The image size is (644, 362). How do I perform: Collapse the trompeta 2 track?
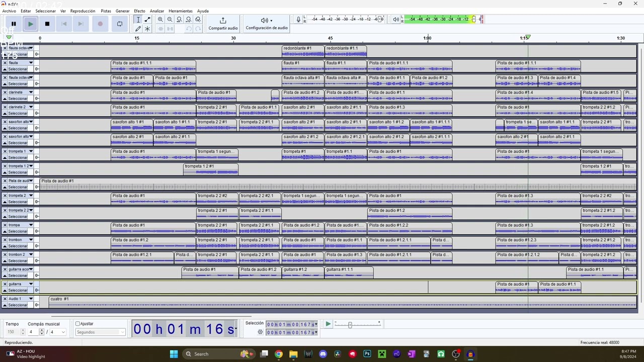coord(5,202)
